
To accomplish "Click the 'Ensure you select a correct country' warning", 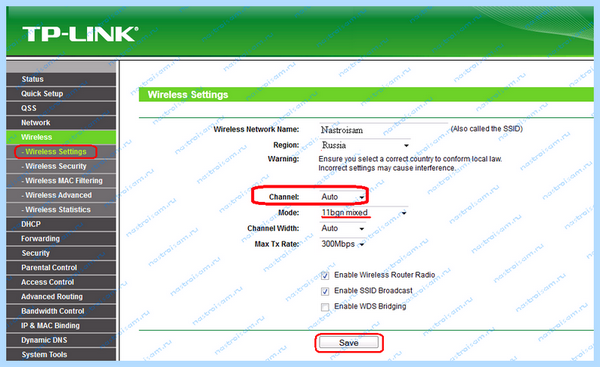I will tap(410, 163).
